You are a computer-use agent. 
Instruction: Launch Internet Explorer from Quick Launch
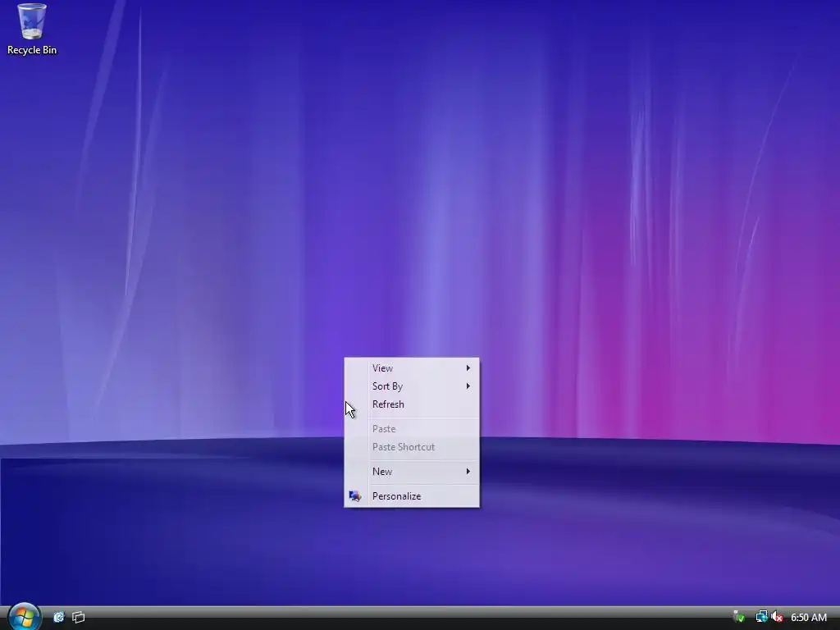pyautogui.click(x=58, y=617)
